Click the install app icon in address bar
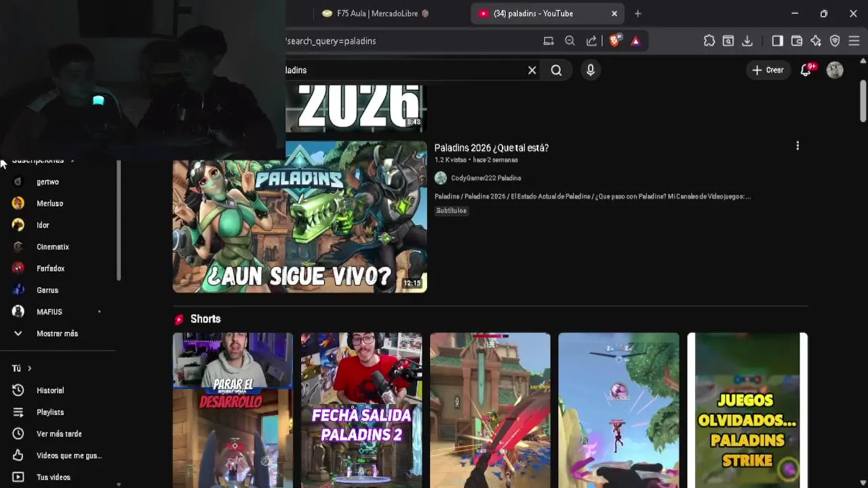Viewport: 868px width, 488px height. [549, 41]
